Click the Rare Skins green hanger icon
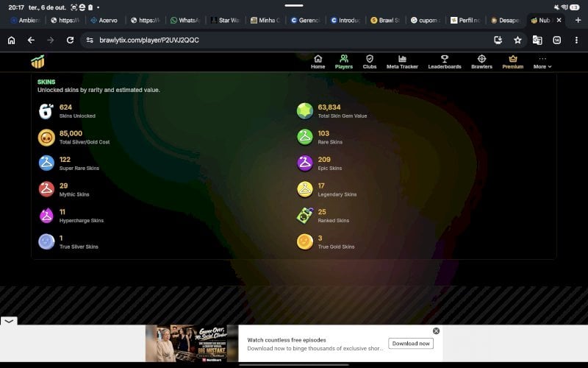Image resolution: width=588 pixels, height=368 pixels. coord(305,138)
